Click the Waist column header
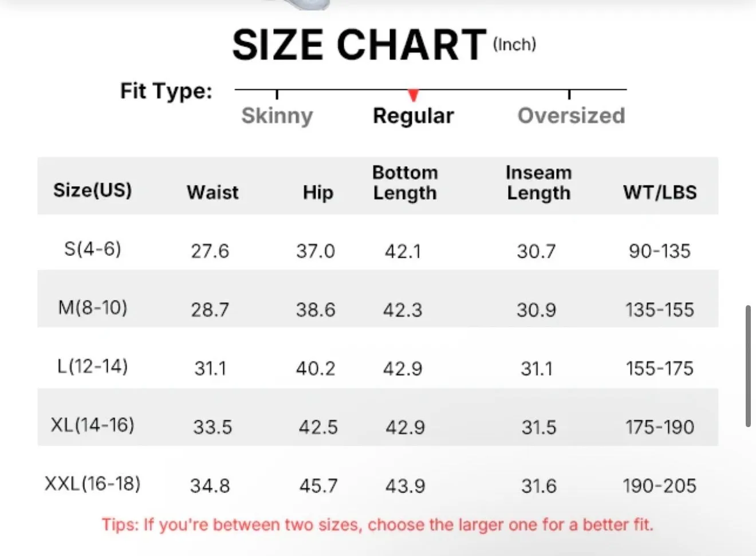This screenshot has height=556, width=756. coord(212,192)
